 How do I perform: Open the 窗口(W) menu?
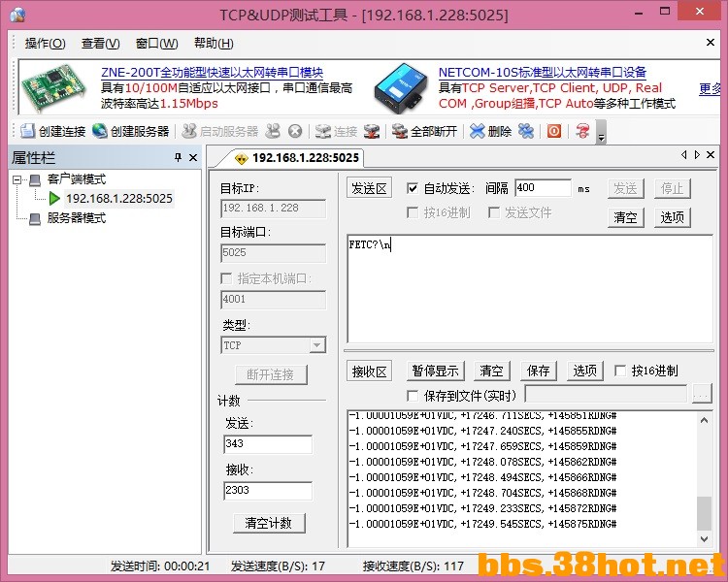tap(156, 43)
